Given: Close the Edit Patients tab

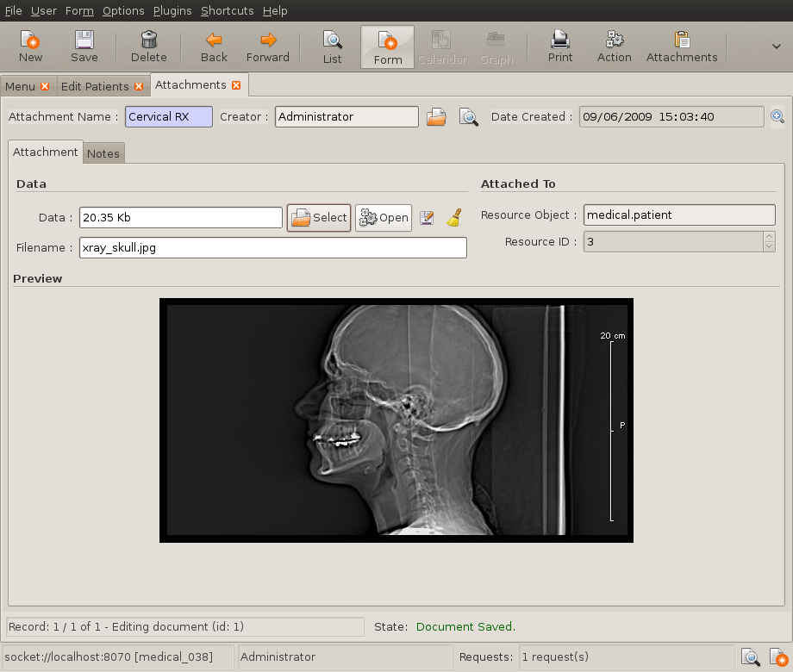Looking at the screenshot, I should point(139,86).
